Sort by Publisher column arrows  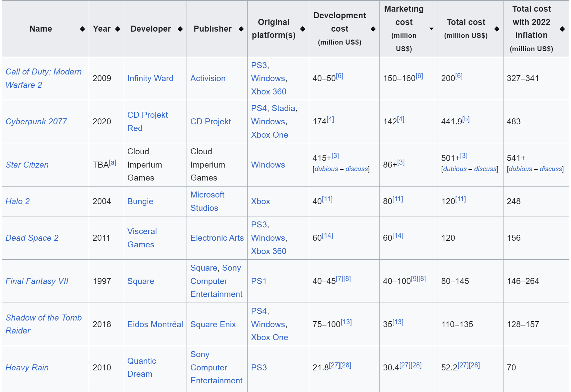(241, 29)
